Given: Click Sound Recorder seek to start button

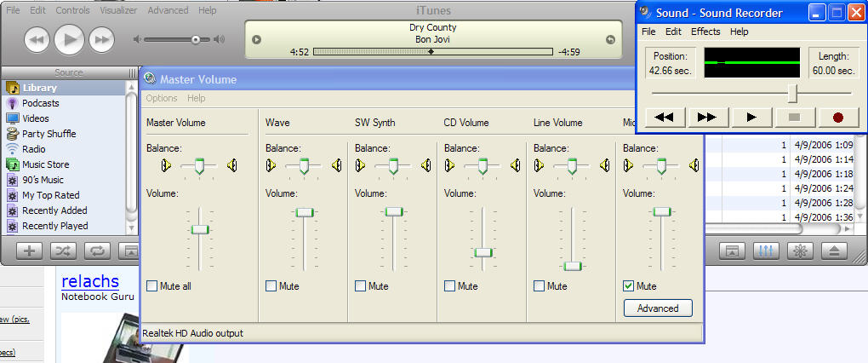Looking at the screenshot, I should (x=665, y=117).
